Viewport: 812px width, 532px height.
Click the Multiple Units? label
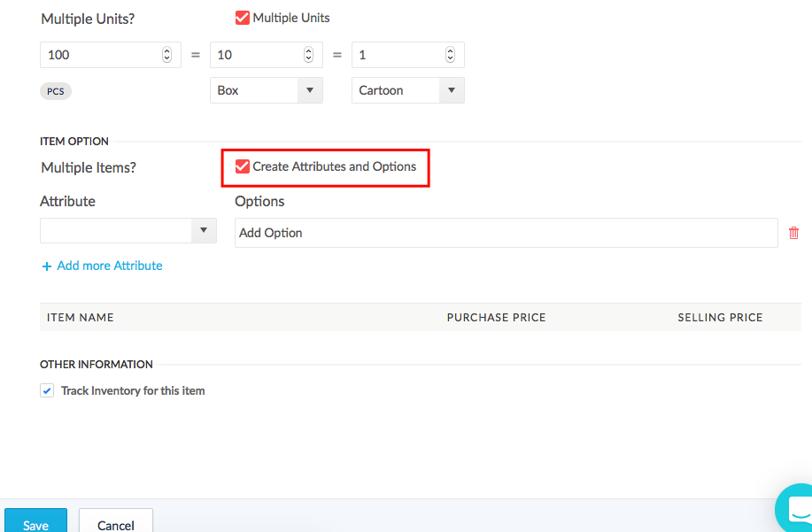[x=88, y=19]
